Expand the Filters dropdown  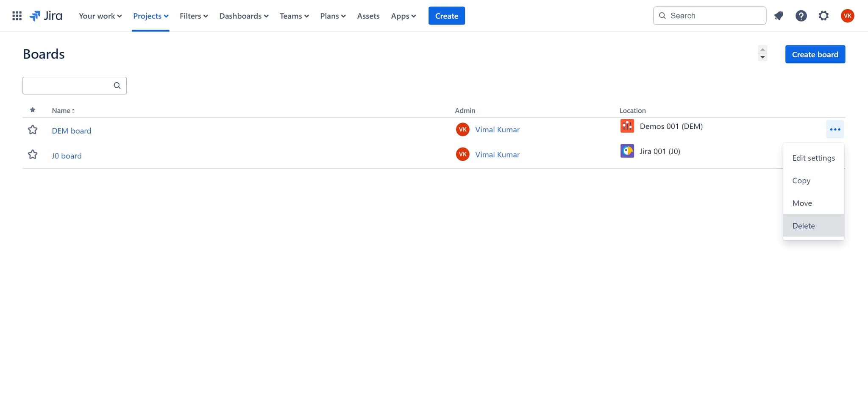click(194, 16)
